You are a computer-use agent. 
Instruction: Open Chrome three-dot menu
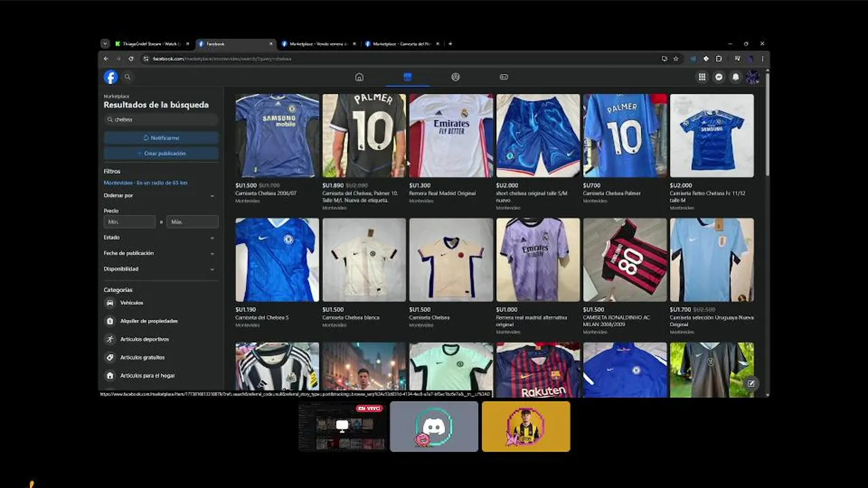pos(762,59)
